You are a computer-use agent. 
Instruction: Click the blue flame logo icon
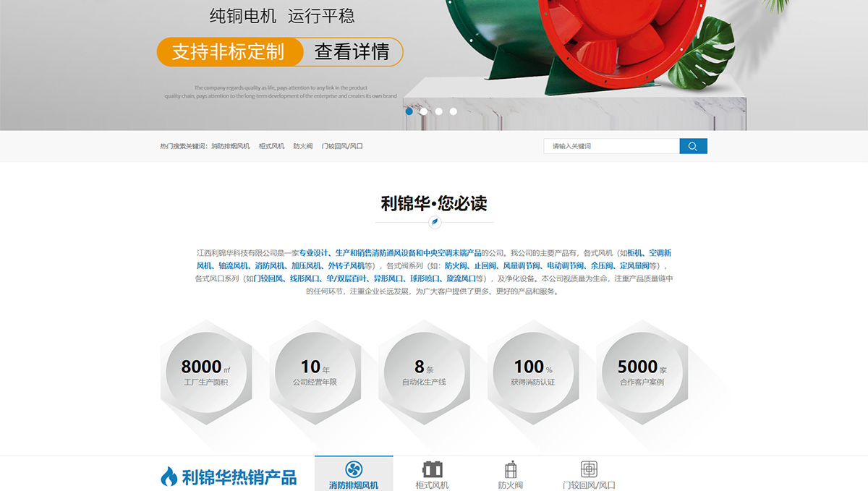169,477
